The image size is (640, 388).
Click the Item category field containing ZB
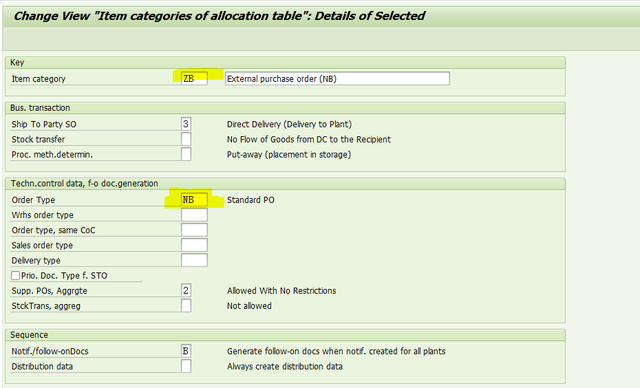(194, 78)
